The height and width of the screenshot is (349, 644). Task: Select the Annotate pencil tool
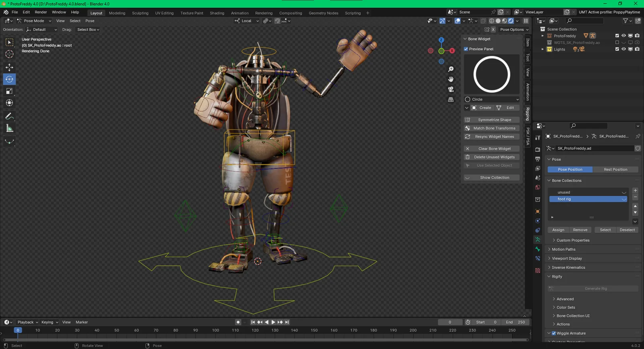9,116
